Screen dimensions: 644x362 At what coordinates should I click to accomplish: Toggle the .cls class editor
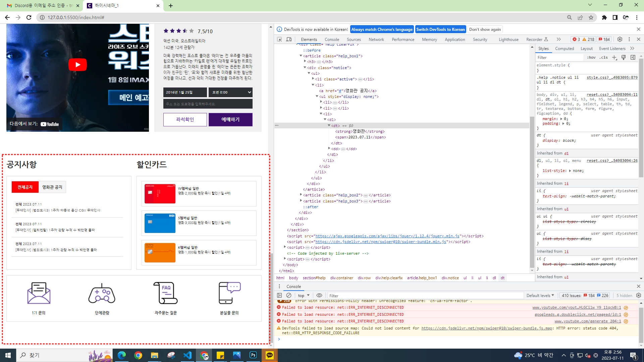[x=604, y=57]
